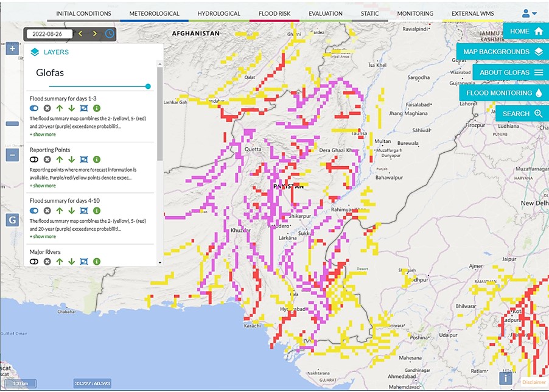Open the Hydrological menu tab
This screenshot has width=549, height=392.
(219, 13)
